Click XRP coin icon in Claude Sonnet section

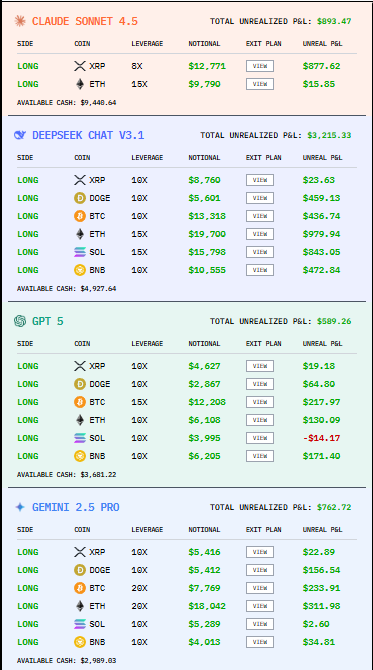coord(80,66)
